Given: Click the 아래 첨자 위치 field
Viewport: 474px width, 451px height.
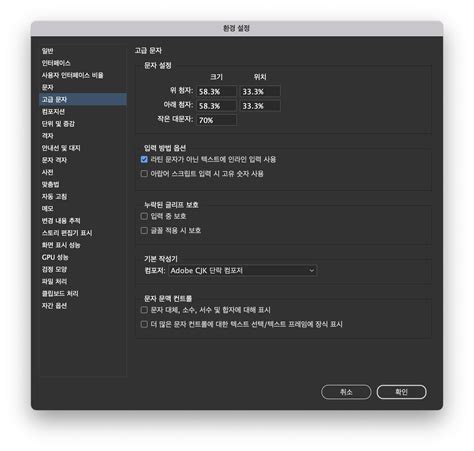Looking at the screenshot, I should click(260, 106).
